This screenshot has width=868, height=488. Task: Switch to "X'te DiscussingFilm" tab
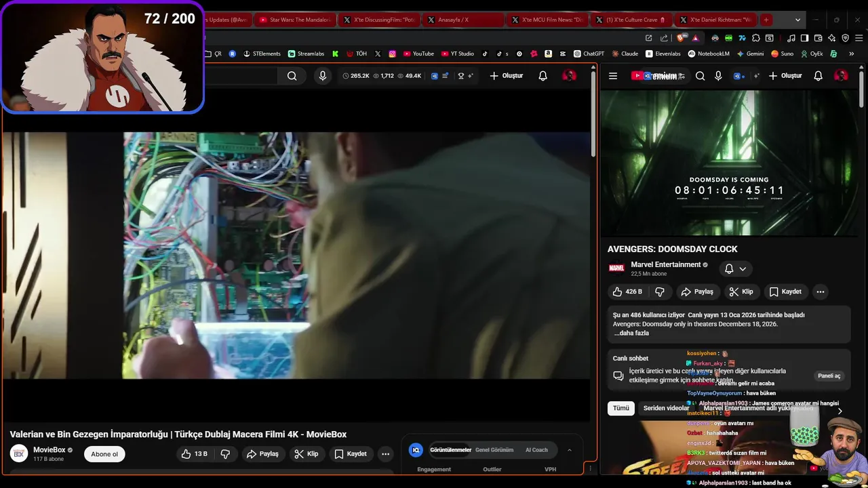378,20
